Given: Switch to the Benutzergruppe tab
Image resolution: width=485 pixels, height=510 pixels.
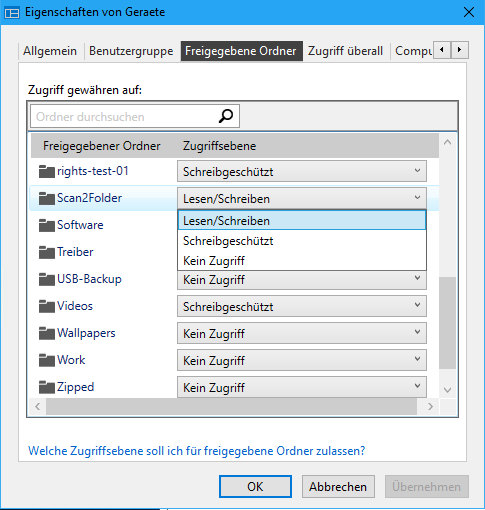Looking at the screenshot, I should click(x=131, y=51).
